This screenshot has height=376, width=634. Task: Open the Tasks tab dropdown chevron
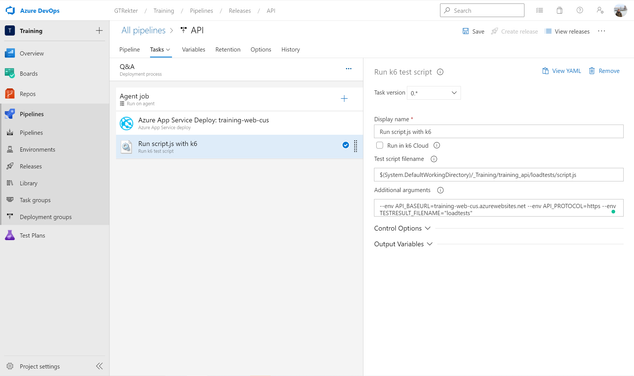point(168,50)
